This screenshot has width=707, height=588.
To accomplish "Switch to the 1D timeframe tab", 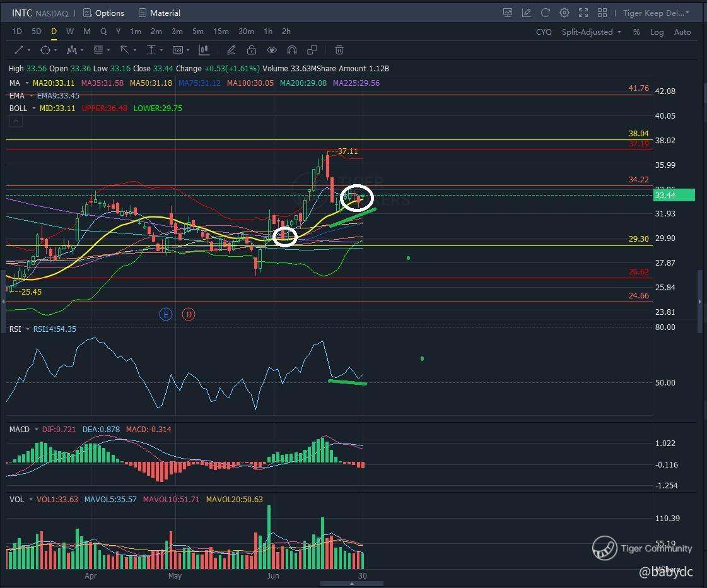I will 16,32.
